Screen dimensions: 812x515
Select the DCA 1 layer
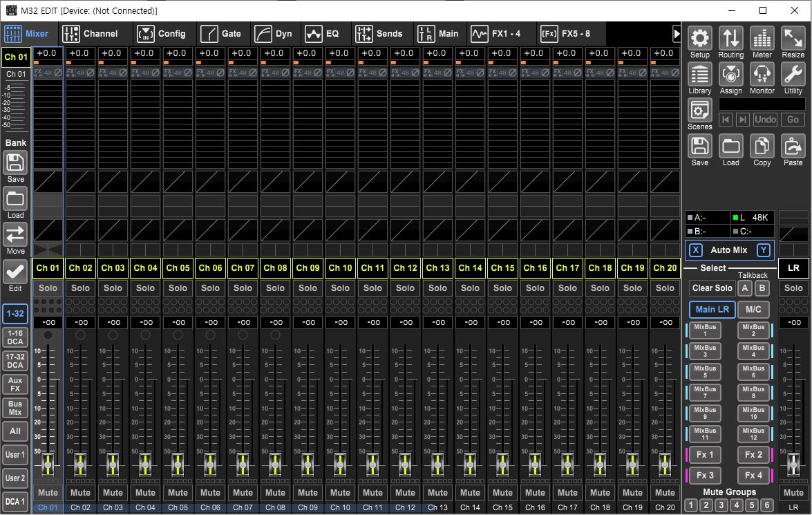tap(15, 502)
